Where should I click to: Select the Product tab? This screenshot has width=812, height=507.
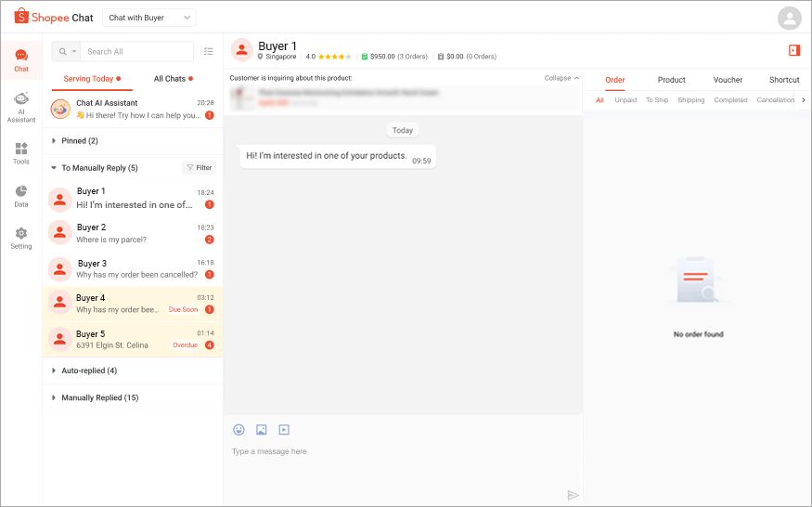[671, 80]
